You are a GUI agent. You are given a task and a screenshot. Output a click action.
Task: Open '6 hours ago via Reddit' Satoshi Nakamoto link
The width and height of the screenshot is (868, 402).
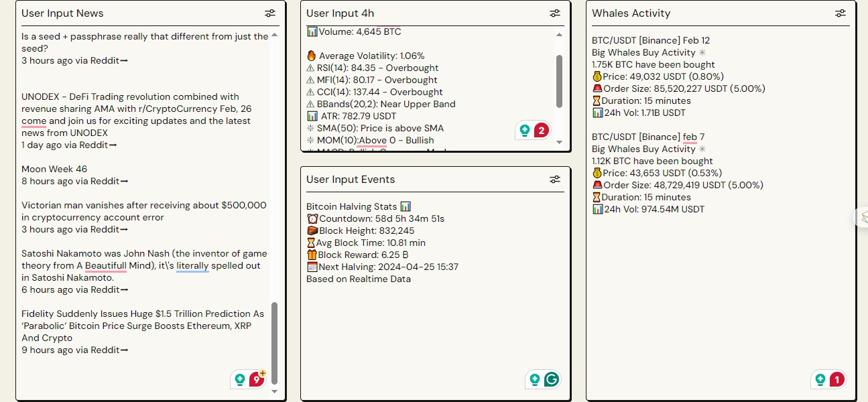click(x=74, y=289)
